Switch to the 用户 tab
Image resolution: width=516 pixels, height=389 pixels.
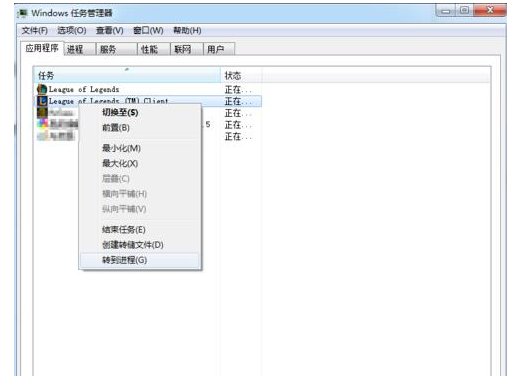pos(219,49)
